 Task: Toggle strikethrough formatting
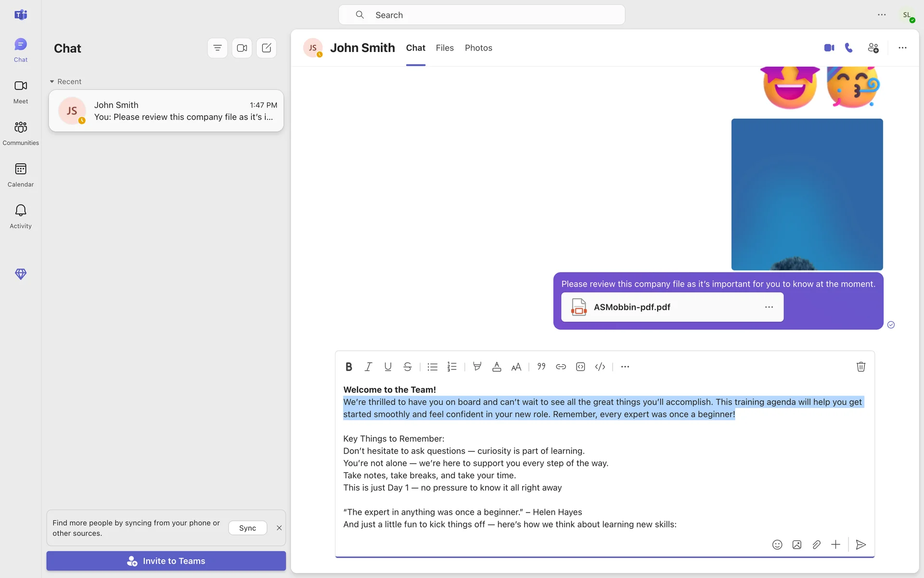pos(408,367)
